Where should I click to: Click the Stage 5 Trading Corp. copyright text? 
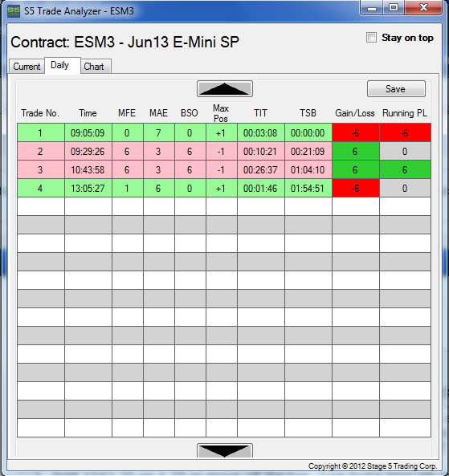pyautogui.click(x=373, y=466)
